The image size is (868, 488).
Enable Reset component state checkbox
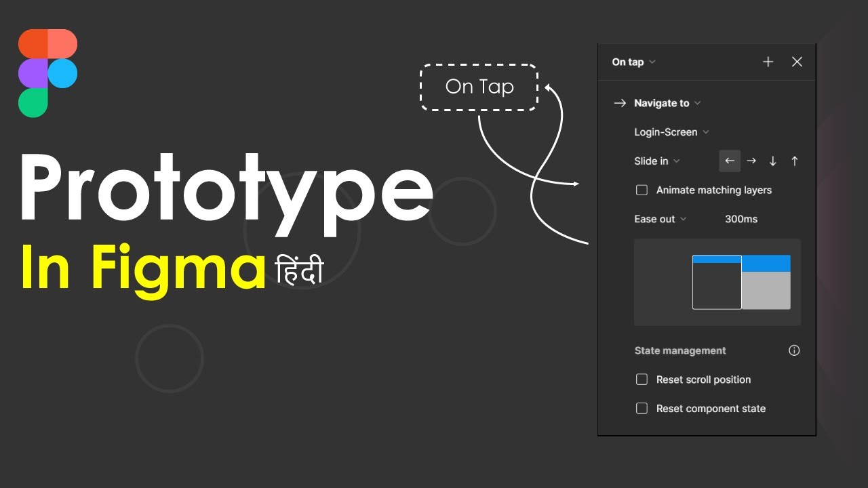pyautogui.click(x=642, y=409)
